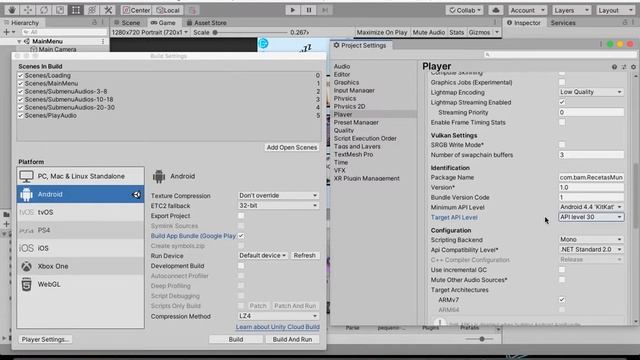640x360 pixels.
Task: Open the MainMenu scene options menu
Action: click(103, 41)
